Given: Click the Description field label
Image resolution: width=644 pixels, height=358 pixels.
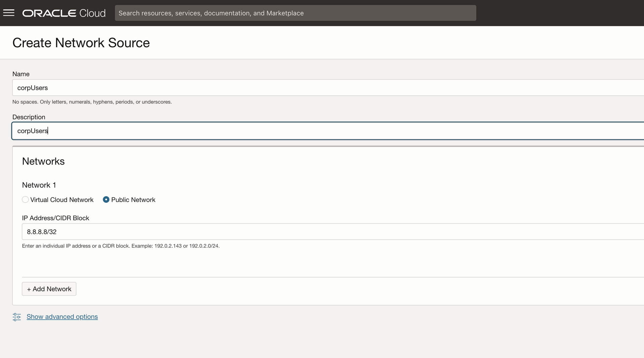Looking at the screenshot, I should [29, 117].
